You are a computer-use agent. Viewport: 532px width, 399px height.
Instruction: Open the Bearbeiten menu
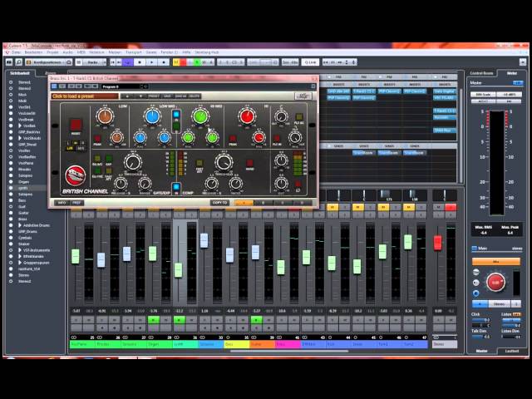tap(33, 52)
